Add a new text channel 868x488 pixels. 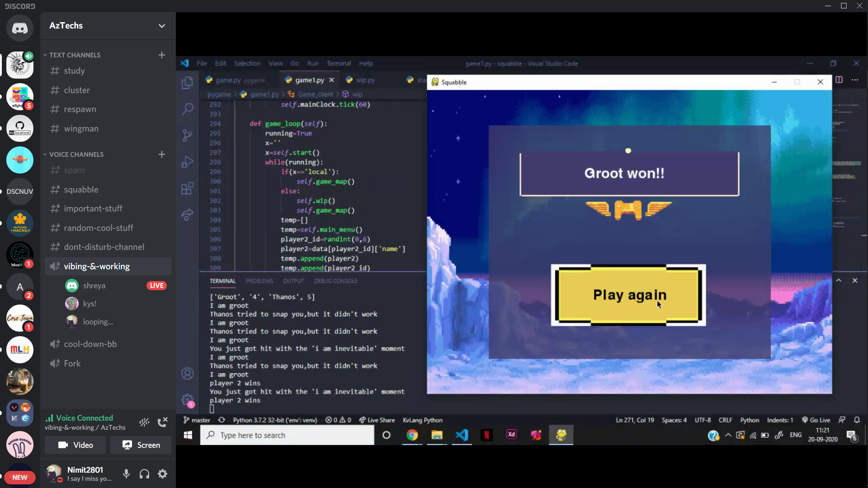coord(161,55)
